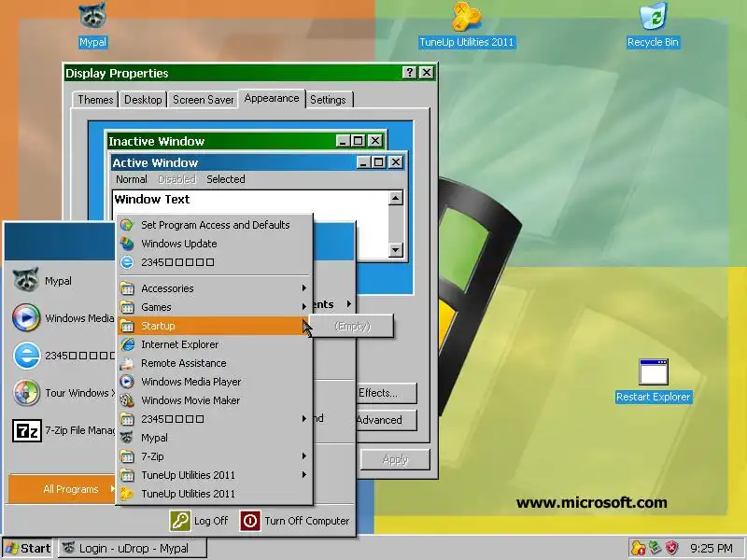
Task: Expand the Accessories submenu arrow
Action: pos(304,288)
